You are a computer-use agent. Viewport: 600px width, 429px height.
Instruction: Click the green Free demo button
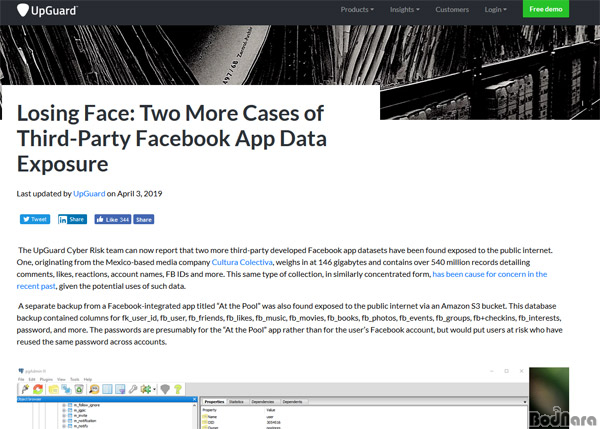pyautogui.click(x=546, y=9)
